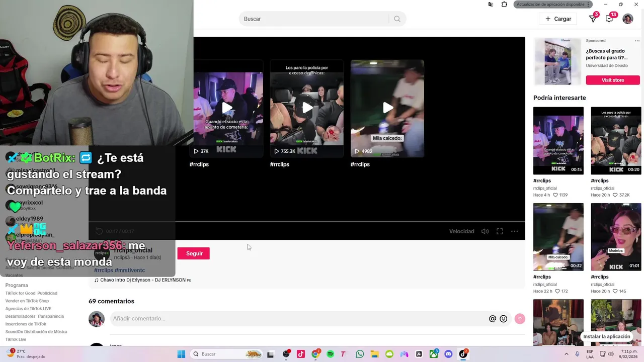Click the microphone tray icon

click(x=578, y=354)
